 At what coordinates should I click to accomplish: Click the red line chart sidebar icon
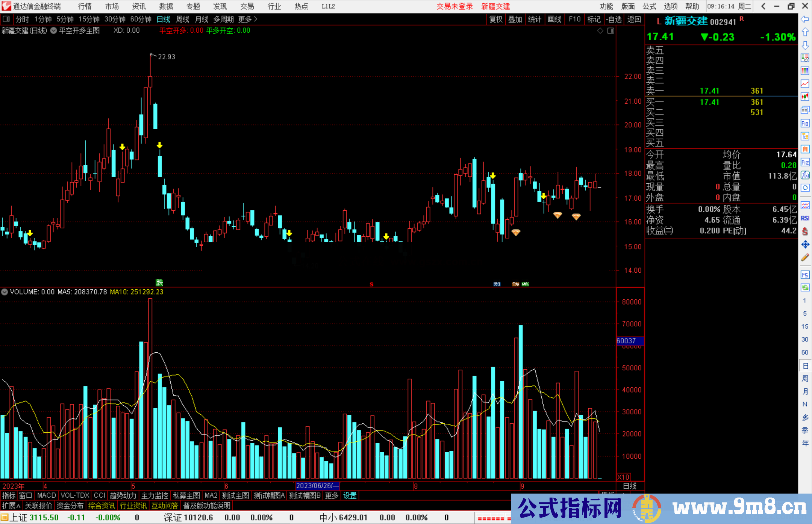coord(805,83)
